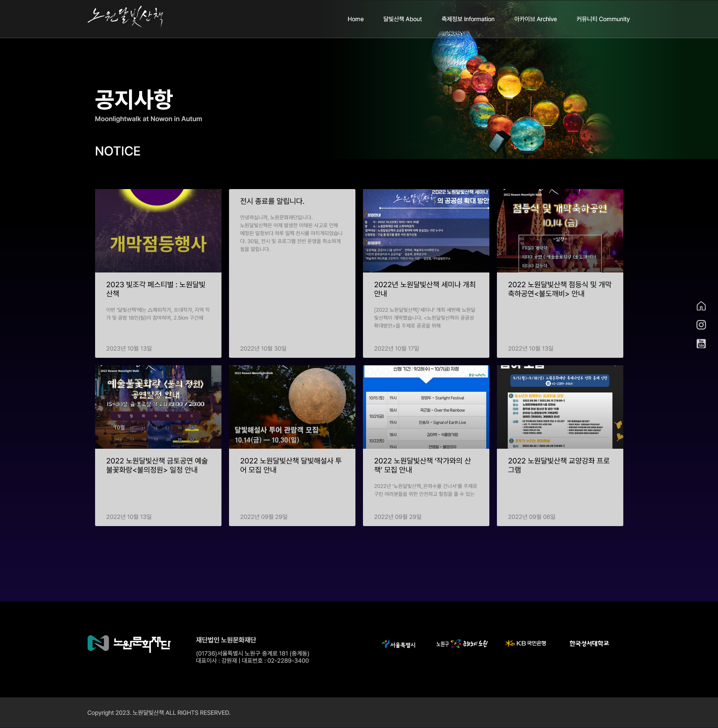
Task: Click the Moonlightwalk at Nowon subtitle
Action: click(x=148, y=119)
